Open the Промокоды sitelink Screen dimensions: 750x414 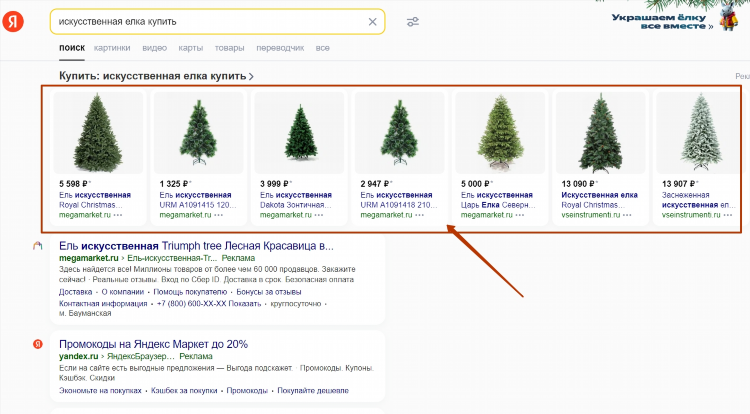click(x=247, y=391)
